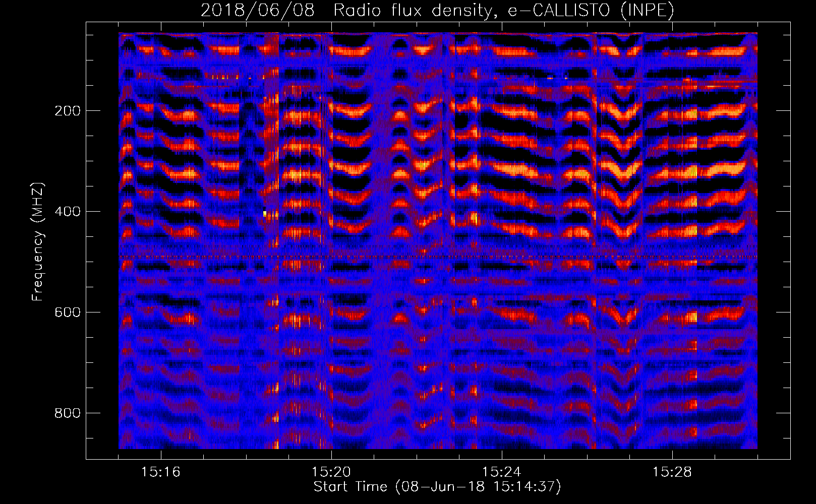The width and height of the screenshot is (816, 504).
Task: Click the 15:16 time tick label
Action: [161, 472]
